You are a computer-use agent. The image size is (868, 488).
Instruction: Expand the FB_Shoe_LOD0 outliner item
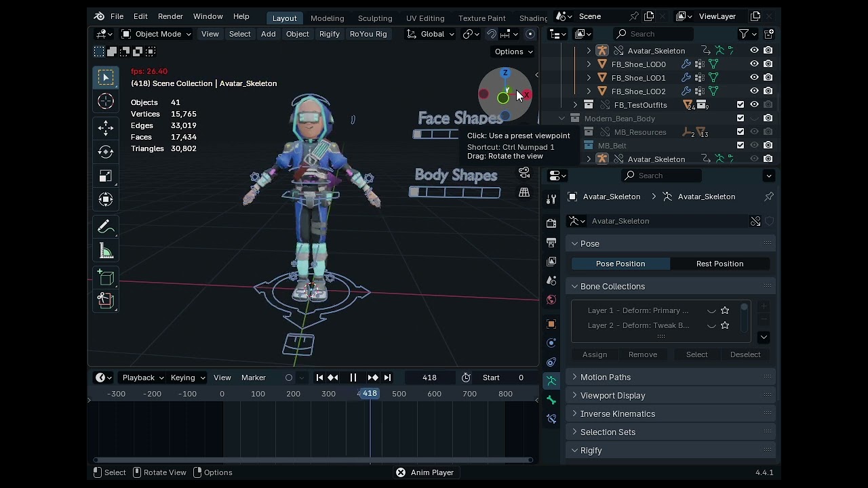coord(588,64)
